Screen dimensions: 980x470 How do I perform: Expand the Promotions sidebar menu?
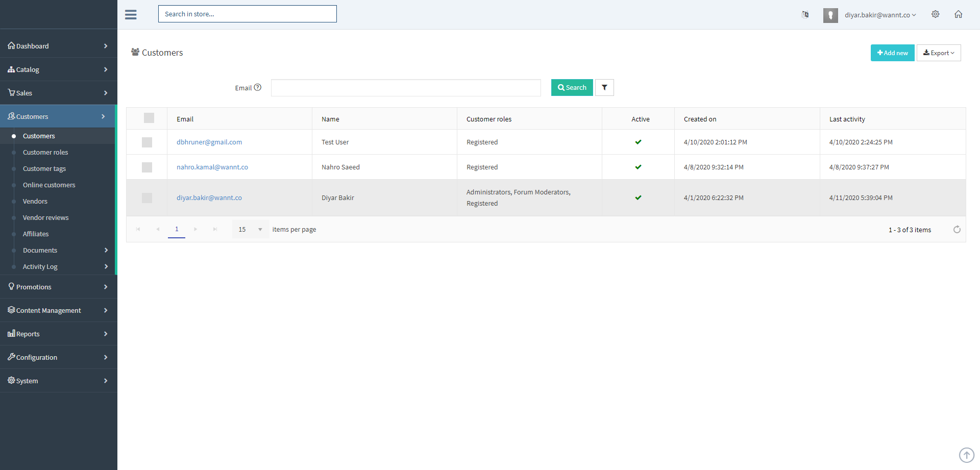pos(58,287)
